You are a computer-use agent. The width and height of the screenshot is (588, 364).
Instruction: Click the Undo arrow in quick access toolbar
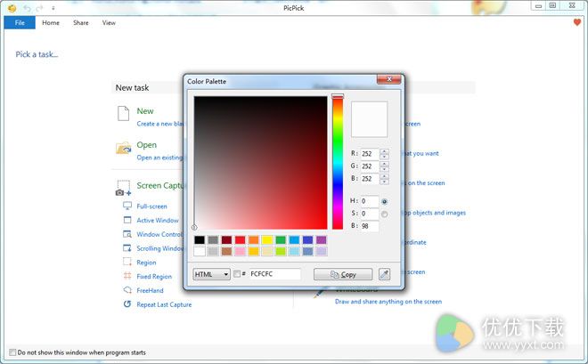tap(27, 8)
